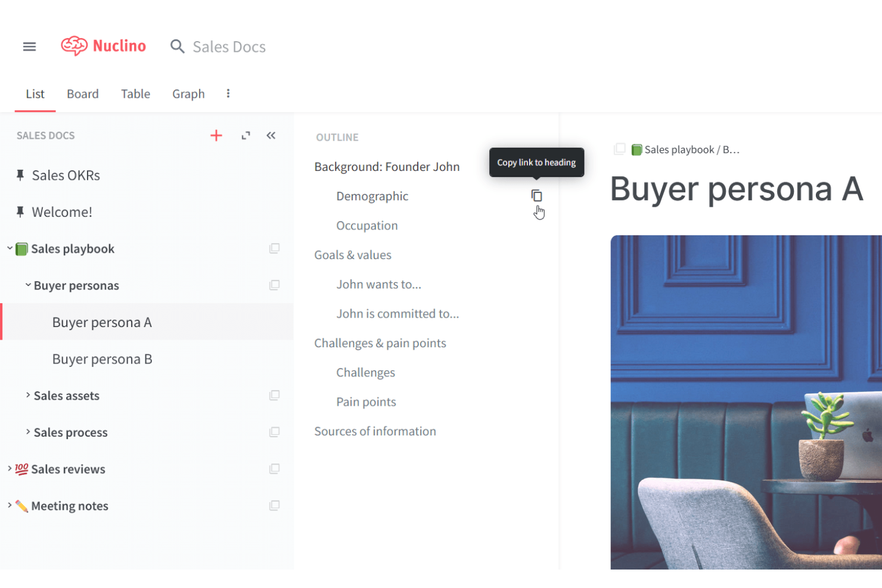The width and height of the screenshot is (882, 588).
Task: Collapse the Sales playbook collection
Action: click(x=10, y=248)
